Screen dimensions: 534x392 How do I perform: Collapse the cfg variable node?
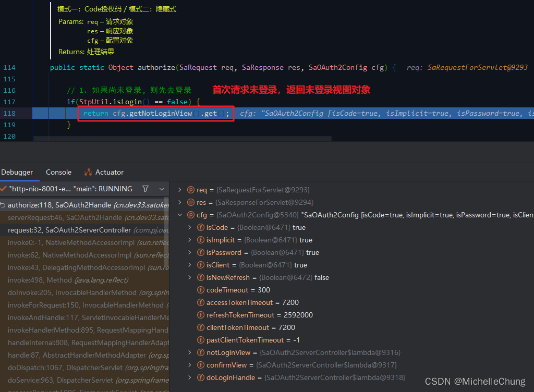[180, 215]
